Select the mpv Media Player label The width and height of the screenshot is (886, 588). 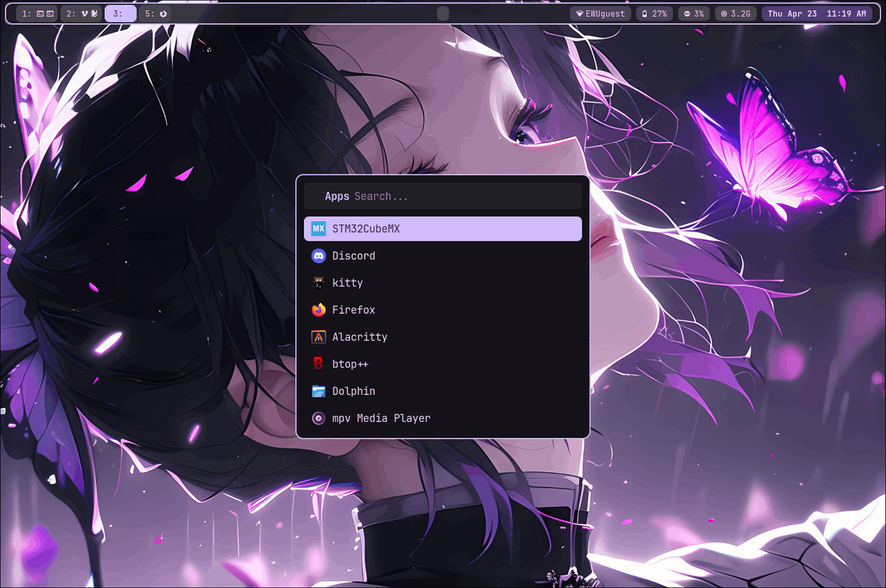(x=381, y=418)
